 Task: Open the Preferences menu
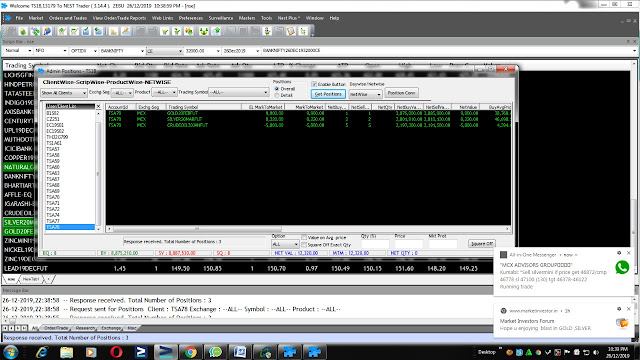191,18
